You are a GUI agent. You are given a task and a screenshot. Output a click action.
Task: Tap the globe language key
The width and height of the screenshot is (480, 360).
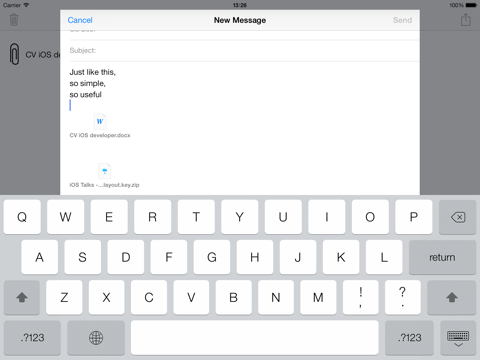(x=96, y=338)
